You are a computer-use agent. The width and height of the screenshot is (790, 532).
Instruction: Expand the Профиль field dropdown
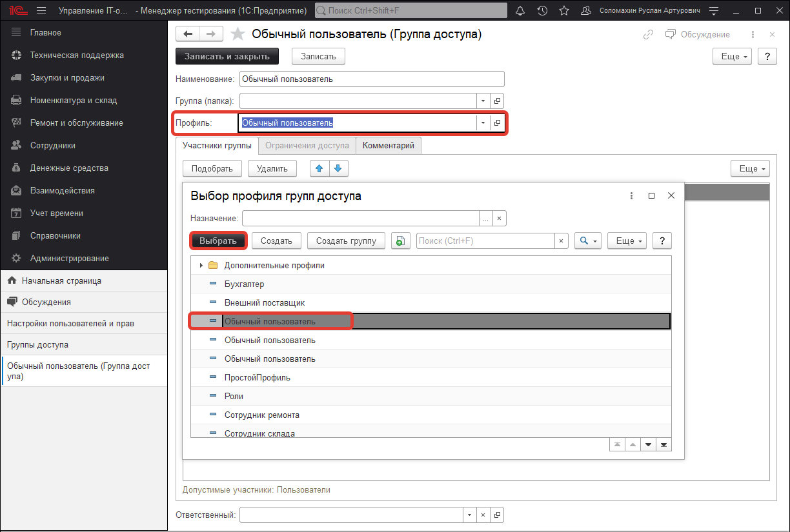(483, 123)
